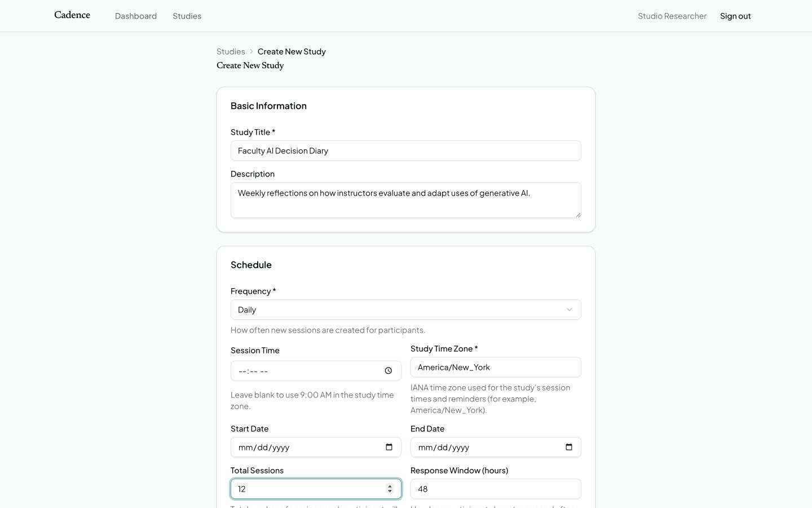Open the End Date calendar picker icon
This screenshot has height=508, width=812.
click(569, 447)
